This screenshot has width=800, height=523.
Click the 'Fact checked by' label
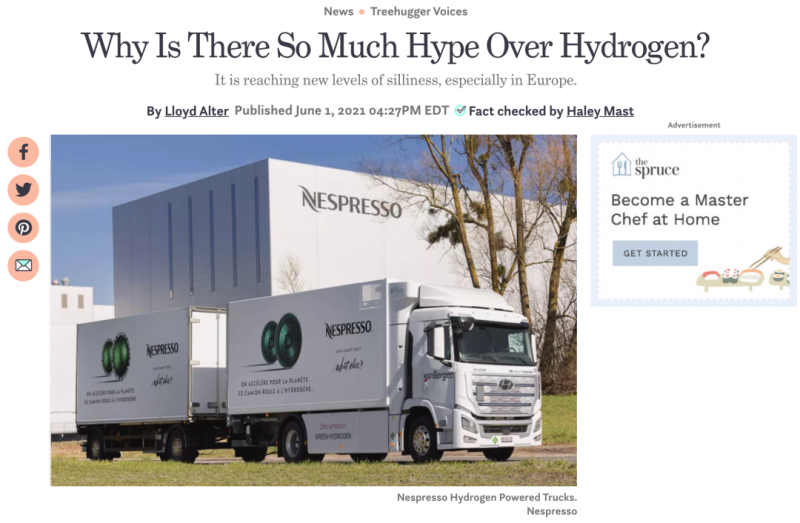(516, 111)
